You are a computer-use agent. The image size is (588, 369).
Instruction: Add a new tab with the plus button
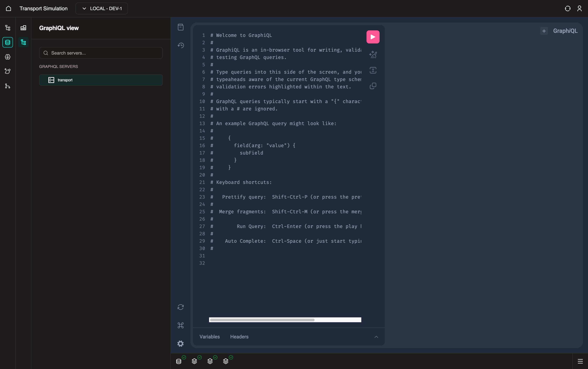tap(544, 31)
